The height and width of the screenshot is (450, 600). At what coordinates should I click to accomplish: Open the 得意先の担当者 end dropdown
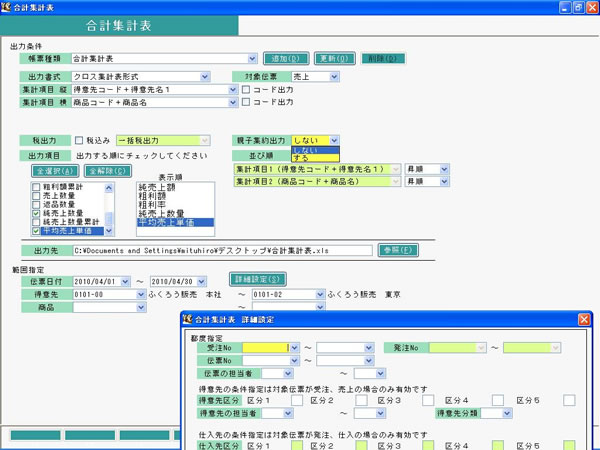pyautogui.click(x=380, y=413)
